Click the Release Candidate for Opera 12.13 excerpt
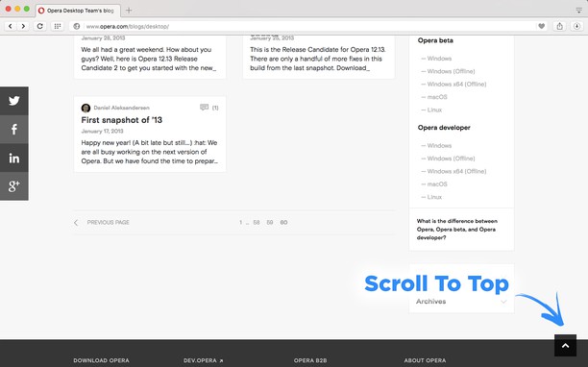 318,59
